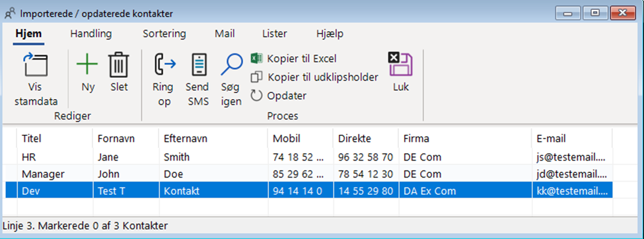This screenshot has height=239, width=644.
Task: Click the js@testemail address cell
Action: 572,157
